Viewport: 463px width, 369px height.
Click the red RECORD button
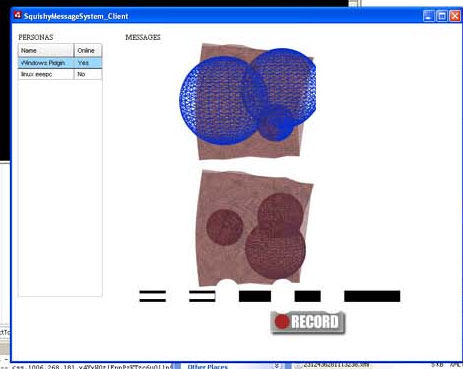pyautogui.click(x=308, y=322)
